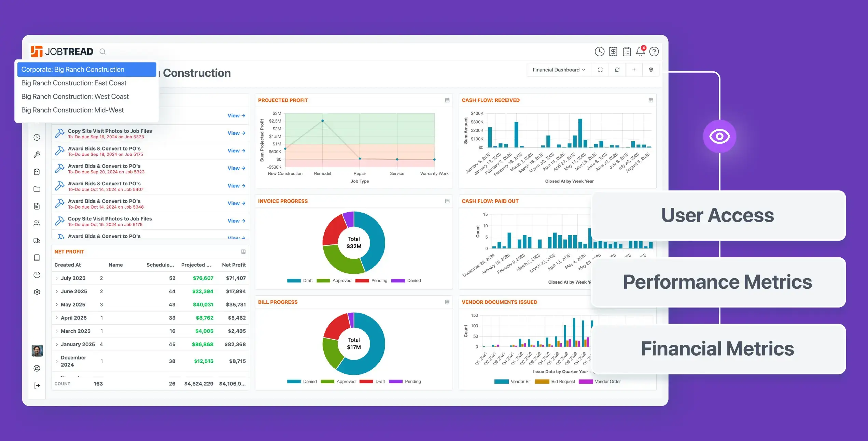
Task: Select Big Ranch Construction: East Coast
Action: (74, 83)
